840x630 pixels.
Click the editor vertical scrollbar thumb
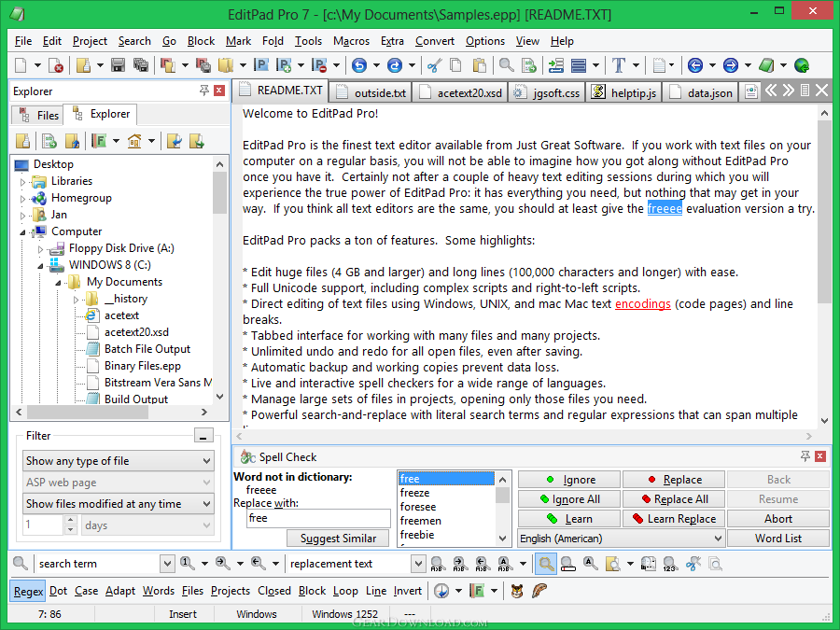[x=824, y=211]
